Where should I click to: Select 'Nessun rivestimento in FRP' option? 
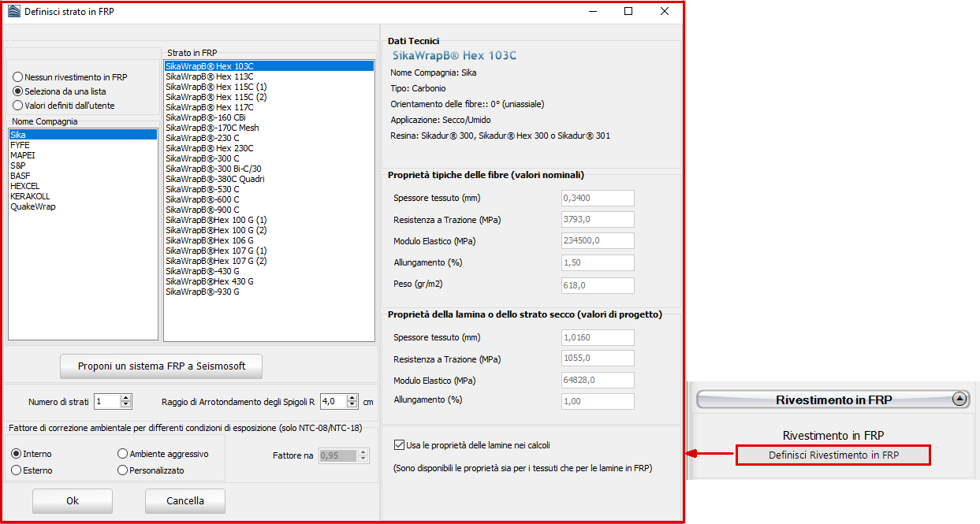17,77
